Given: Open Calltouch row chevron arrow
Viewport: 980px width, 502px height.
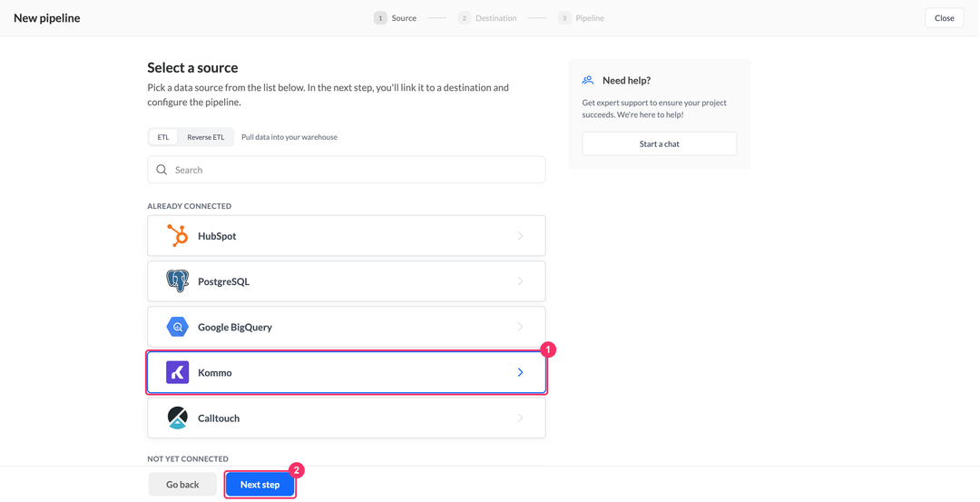Looking at the screenshot, I should click(x=520, y=418).
